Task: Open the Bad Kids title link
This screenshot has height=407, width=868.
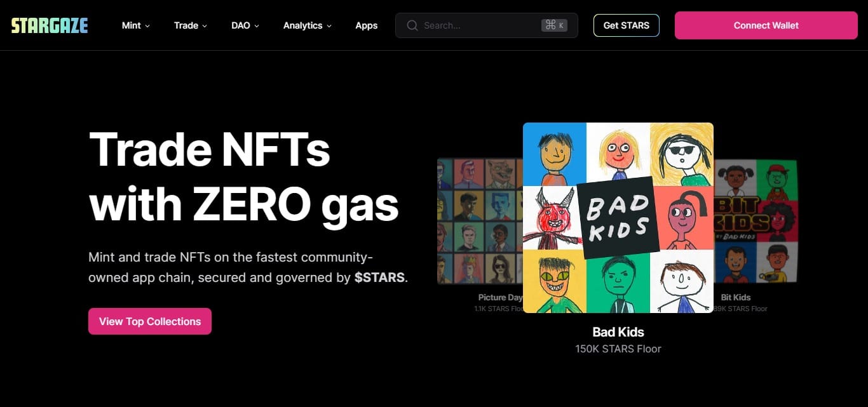Action: 618,331
